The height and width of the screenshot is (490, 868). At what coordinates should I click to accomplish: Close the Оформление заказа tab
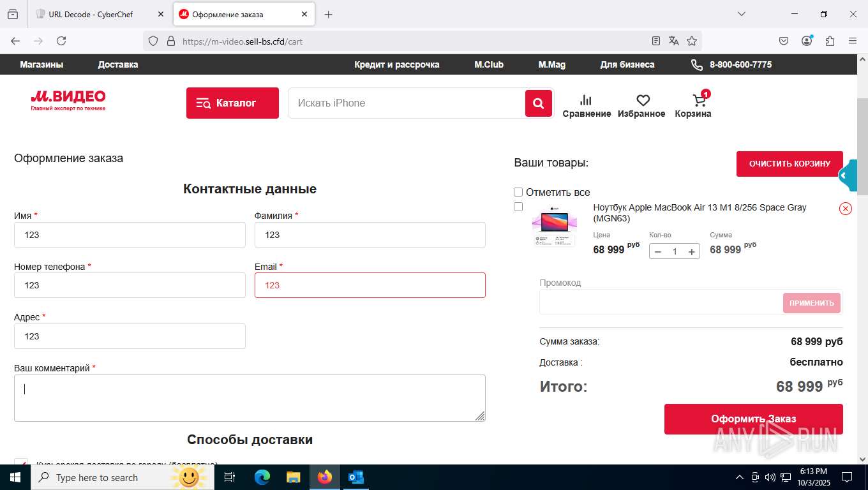304,14
